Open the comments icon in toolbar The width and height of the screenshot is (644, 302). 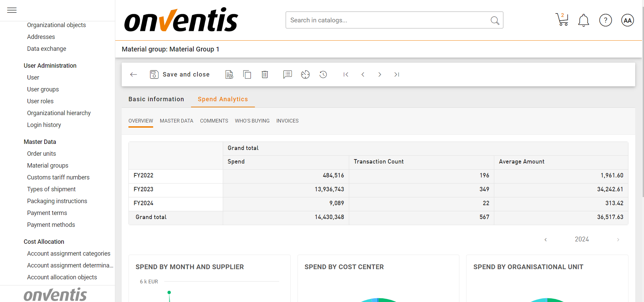coord(287,74)
